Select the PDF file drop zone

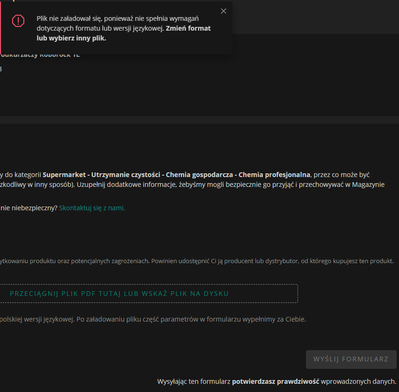149,294
